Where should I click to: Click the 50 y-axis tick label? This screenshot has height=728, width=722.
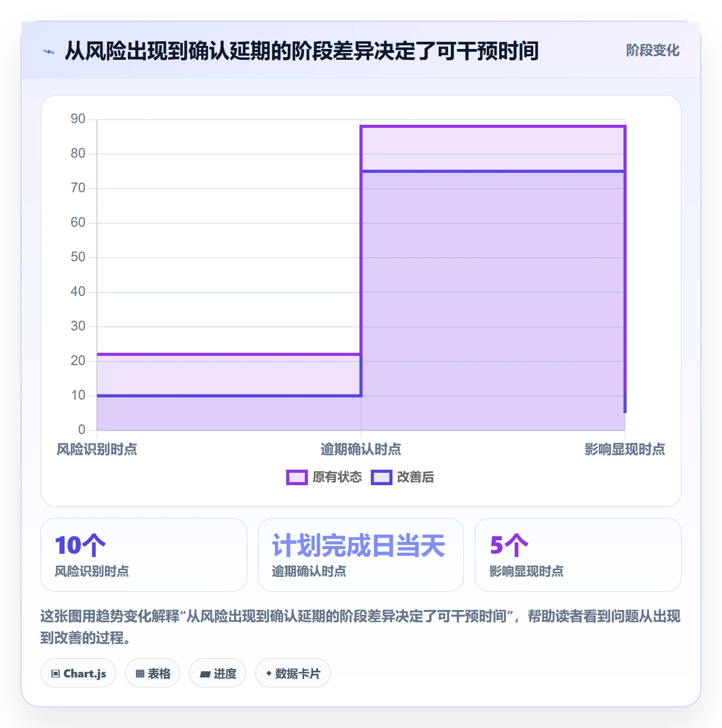click(x=78, y=257)
